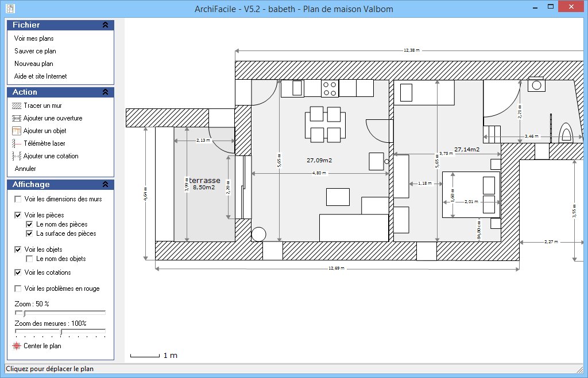Uncheck Le nom des pièces checkbox
The image size is (588, 378).
(29, 224)
